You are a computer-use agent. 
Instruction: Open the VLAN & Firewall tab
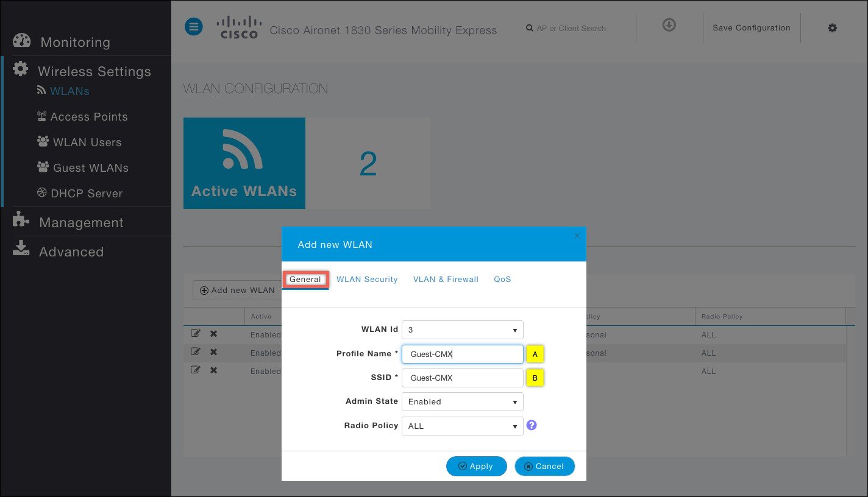(446, 279)
